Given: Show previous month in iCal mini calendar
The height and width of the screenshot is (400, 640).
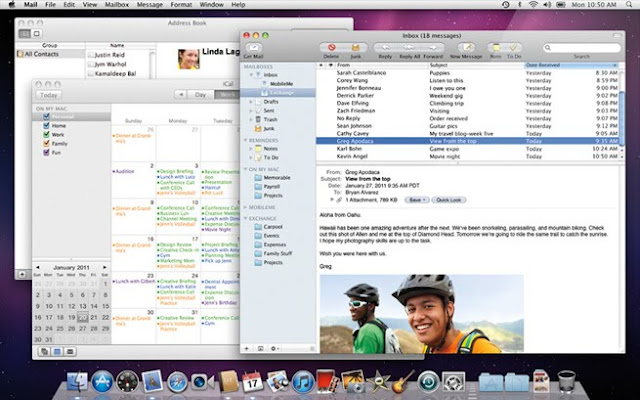Looking at the screenshot, I should (38, 267).
